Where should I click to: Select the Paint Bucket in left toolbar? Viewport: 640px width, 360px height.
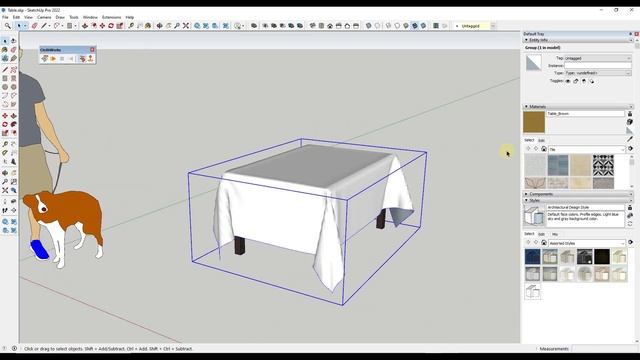point(5,49)
